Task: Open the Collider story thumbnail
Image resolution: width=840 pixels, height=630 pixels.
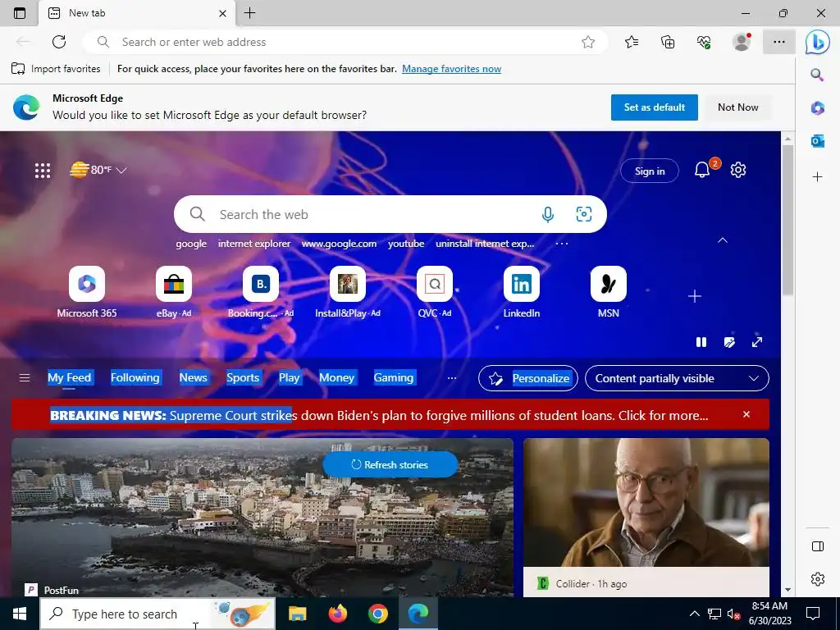Action: pos(646,502)
